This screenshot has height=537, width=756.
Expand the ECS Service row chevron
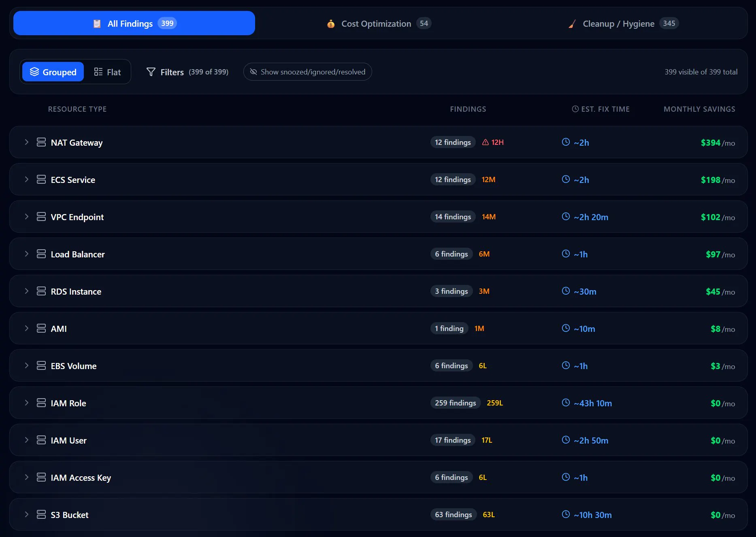click(x=27, y=179)
